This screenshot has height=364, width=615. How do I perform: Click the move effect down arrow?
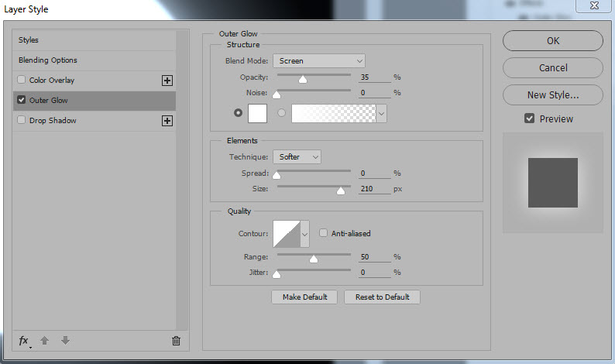point(65,341)
